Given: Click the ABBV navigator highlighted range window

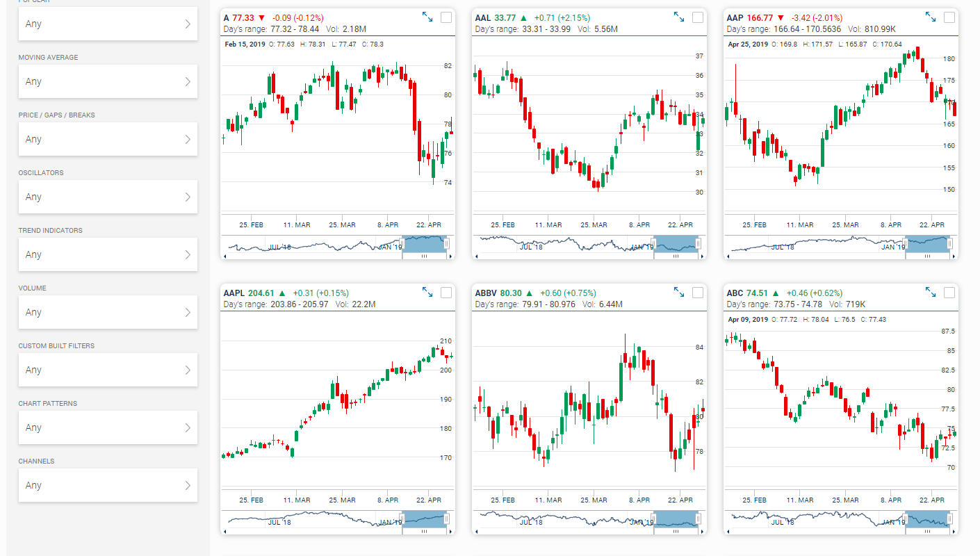Looking at the screenshot, I should (x=676, y=519).
